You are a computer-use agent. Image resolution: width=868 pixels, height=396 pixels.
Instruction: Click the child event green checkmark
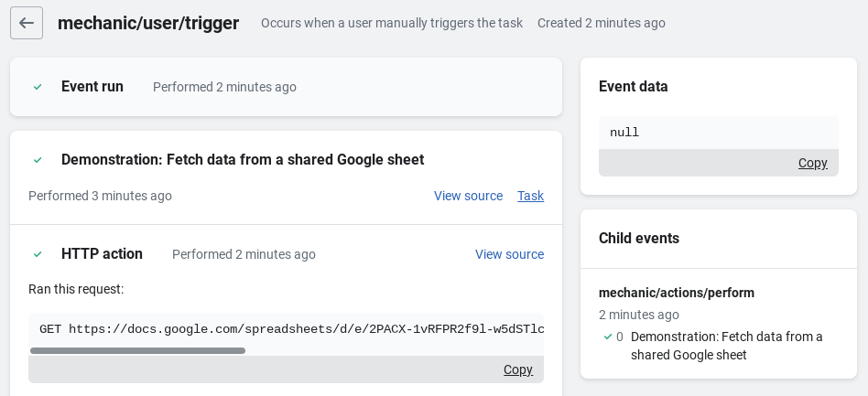[x=608, y=337]
